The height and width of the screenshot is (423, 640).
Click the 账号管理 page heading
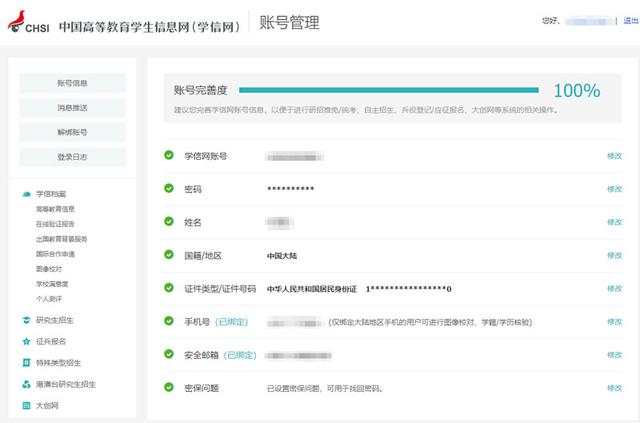289,22
